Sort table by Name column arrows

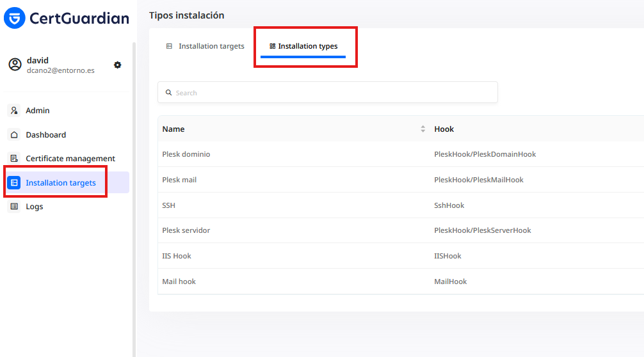423,129
